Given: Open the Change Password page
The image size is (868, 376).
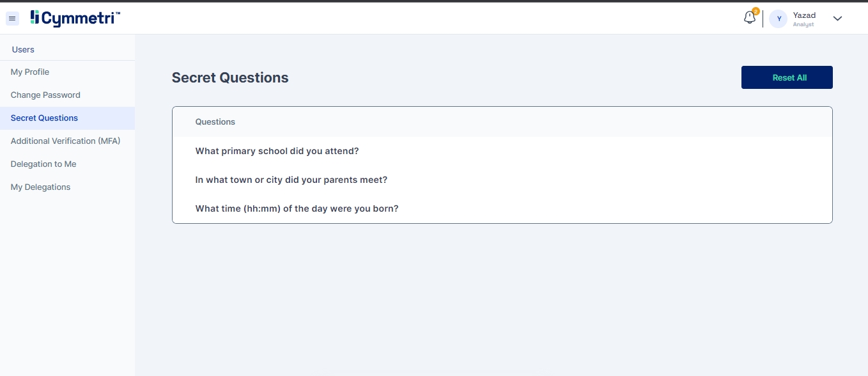Looking at the screenshot, I should click(45, 95).
